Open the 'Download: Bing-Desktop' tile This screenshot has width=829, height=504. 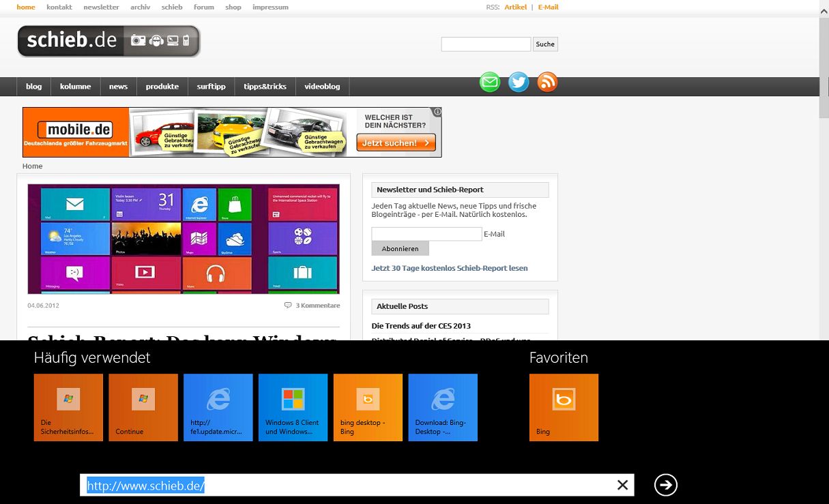[x=443, y=407]
